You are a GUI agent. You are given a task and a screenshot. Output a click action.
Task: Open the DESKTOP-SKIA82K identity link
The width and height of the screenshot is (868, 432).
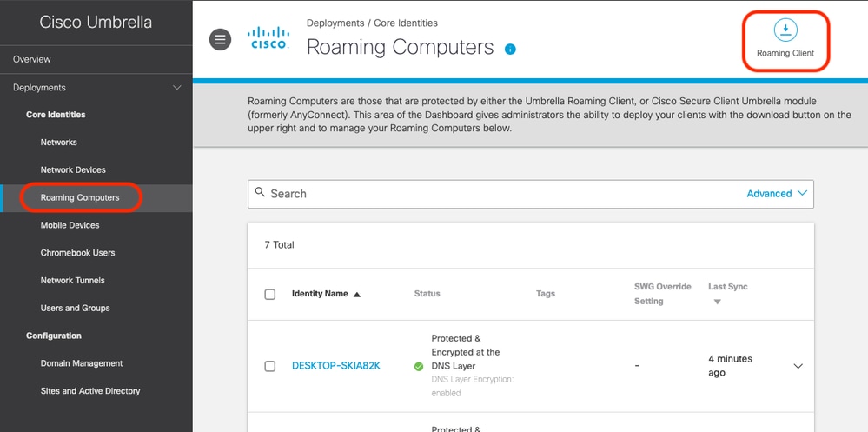click(x=336, y=366)
